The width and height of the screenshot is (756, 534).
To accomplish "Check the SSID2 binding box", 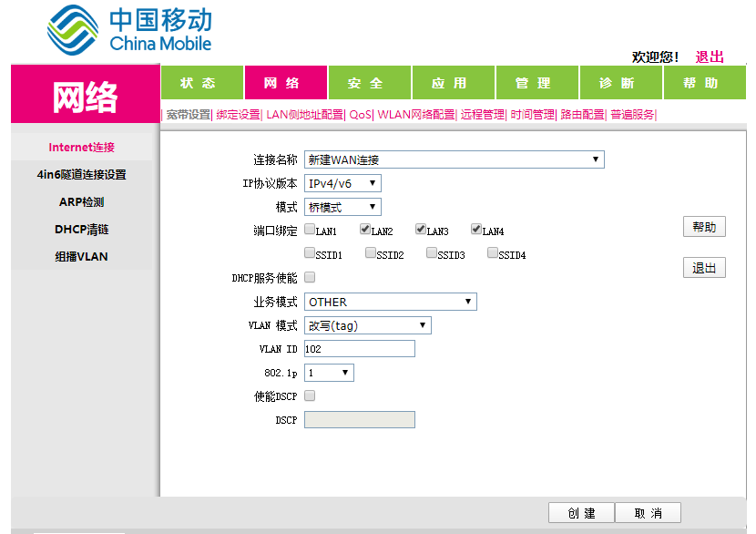I will [x=371, y=252].
